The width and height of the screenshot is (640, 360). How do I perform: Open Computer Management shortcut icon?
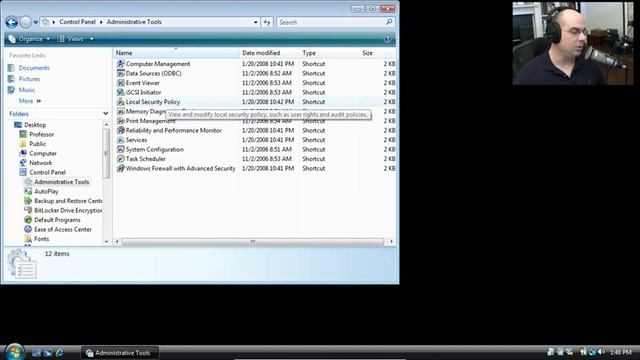click(120, 64)
